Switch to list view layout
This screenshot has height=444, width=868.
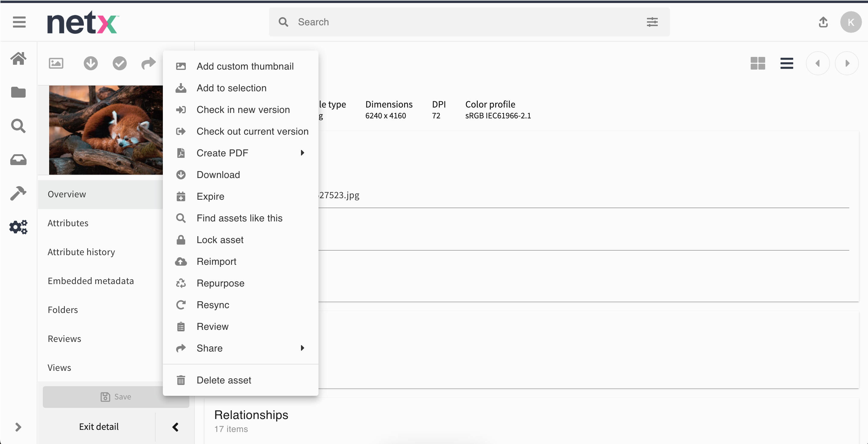coord(787,63)
